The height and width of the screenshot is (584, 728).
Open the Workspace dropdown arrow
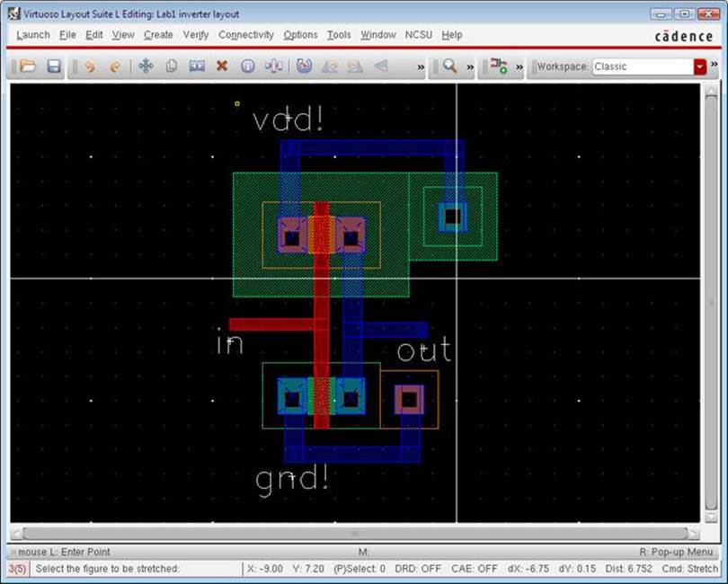[x=700, y=66]
